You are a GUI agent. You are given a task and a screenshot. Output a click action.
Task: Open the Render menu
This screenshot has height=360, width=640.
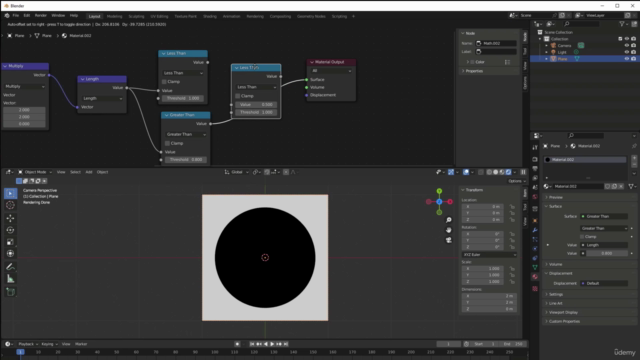click(x=40, y=16)
